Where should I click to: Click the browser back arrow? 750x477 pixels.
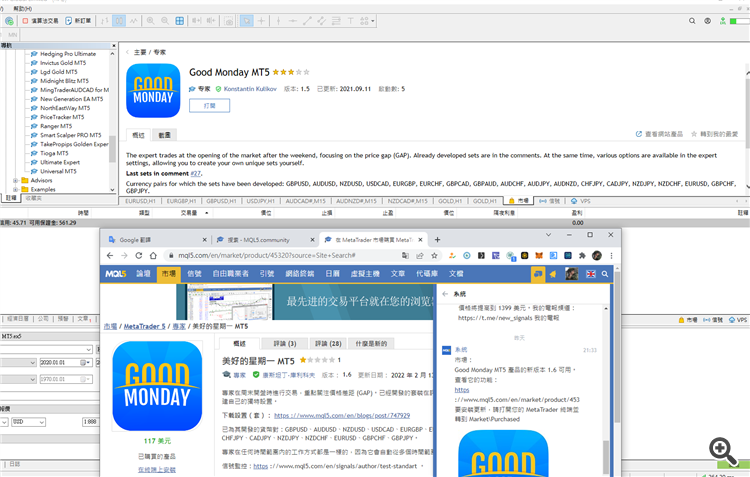110,255
